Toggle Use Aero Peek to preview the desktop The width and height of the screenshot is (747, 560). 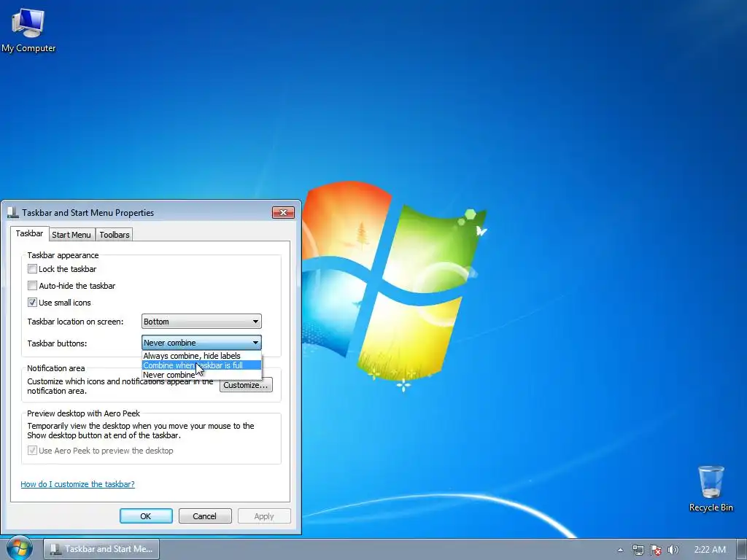click(x=32, y=451)
